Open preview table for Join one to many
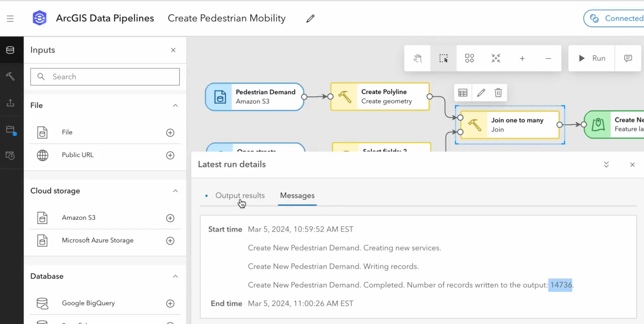 pos(463,92)
